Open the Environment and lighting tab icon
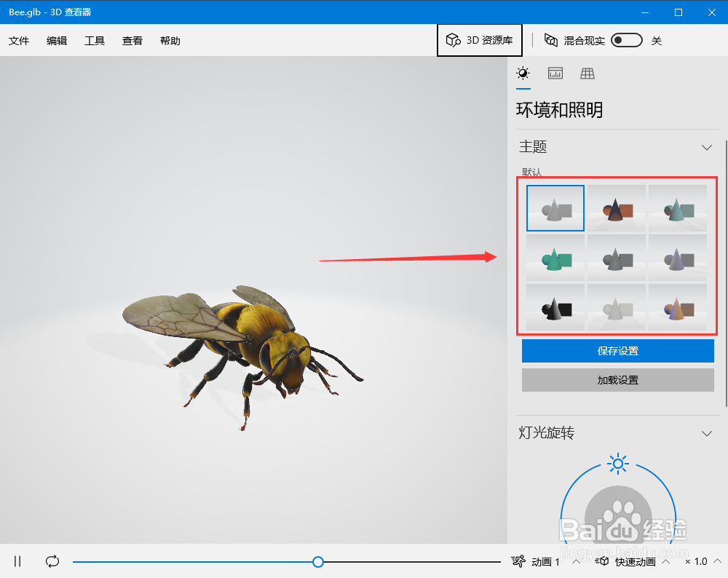This screenshot has height=578, width=728. pyautogui.click(x=523, y=74)
